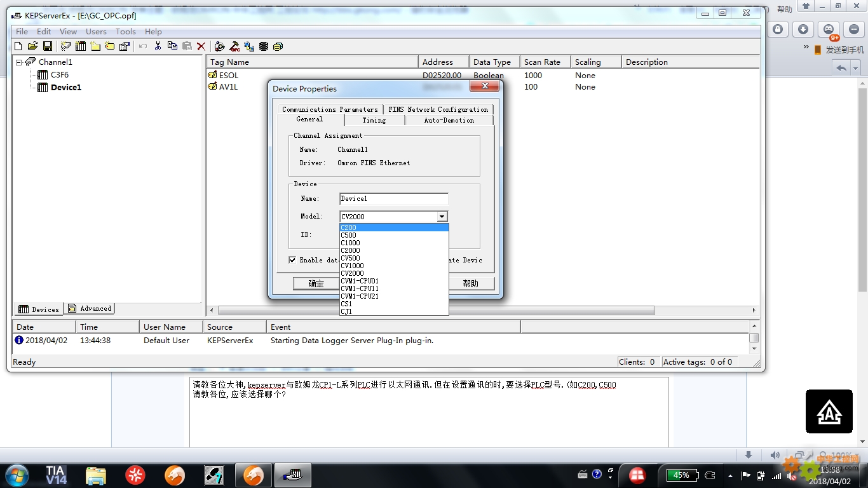Switch to the Auto-Demotion tab
The width and height of the screenshot is (868, 488).
[x=449, y=120]
